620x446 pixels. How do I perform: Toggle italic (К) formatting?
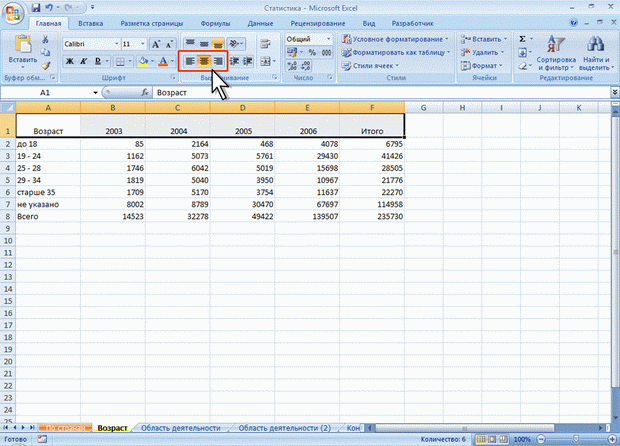83,61
